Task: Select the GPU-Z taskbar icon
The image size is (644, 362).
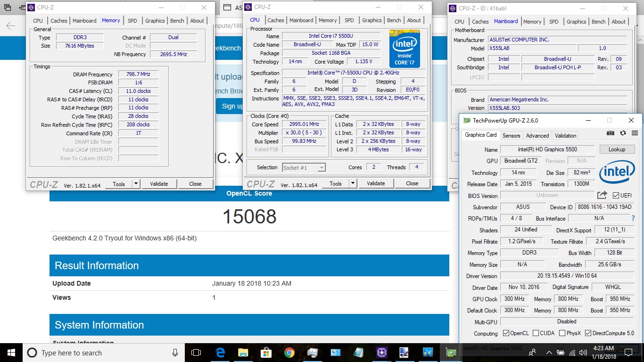Action: click(x=450, y=353)
